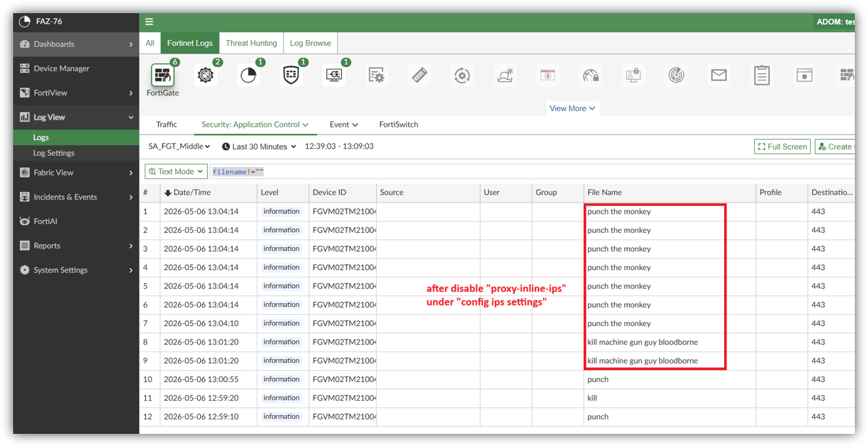Click the User column header
The width and height of the screenshot is (868, 447).
(x=506, y=193)
